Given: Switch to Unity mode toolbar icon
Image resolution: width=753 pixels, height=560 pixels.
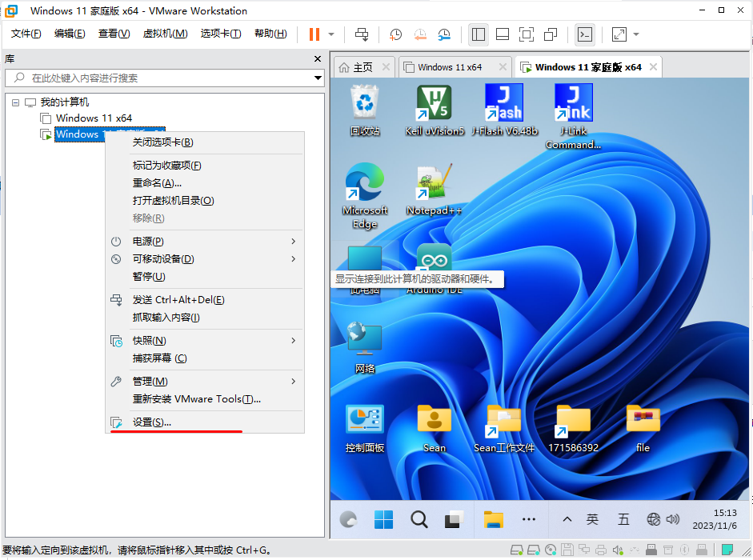Looking at the screenshot, I should coord(551,34).
